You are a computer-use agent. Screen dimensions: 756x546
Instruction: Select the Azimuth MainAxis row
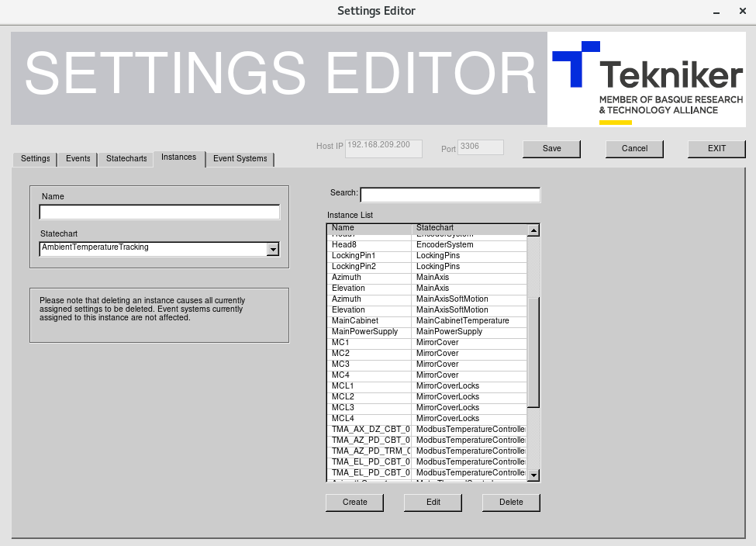(427, 278)
